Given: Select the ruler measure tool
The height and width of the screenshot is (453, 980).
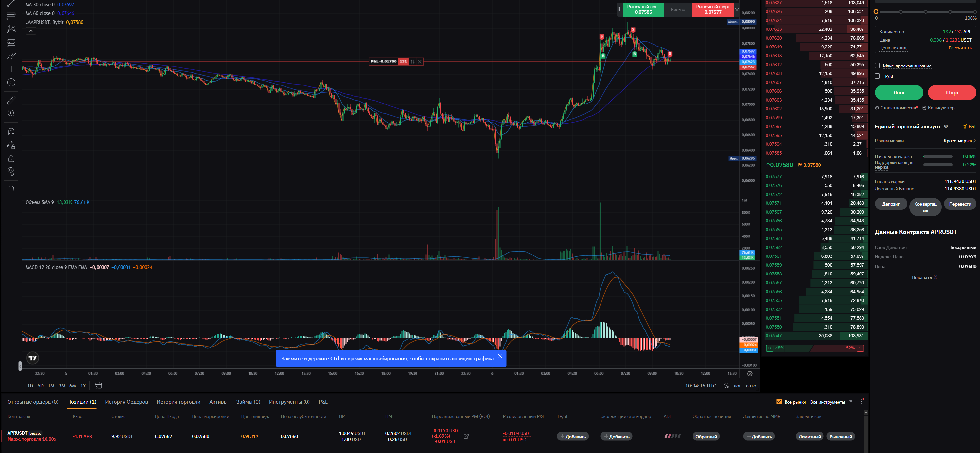Looking at the screenshot, I should click(x=11, y=100).
